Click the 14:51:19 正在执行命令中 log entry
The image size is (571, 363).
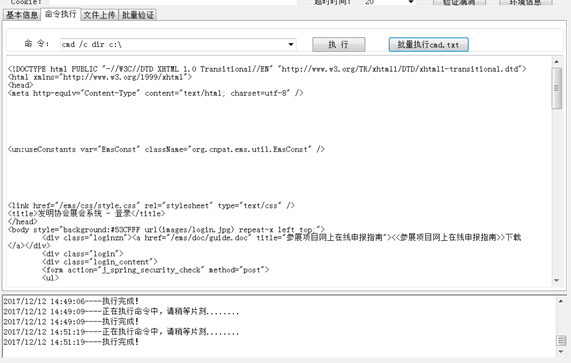pos(121,332)
